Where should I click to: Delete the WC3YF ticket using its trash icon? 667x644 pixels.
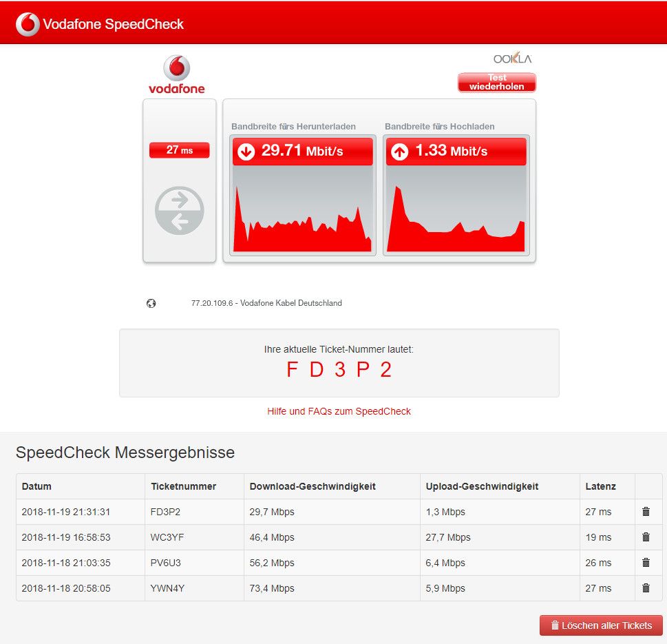(x=646, y=537)
